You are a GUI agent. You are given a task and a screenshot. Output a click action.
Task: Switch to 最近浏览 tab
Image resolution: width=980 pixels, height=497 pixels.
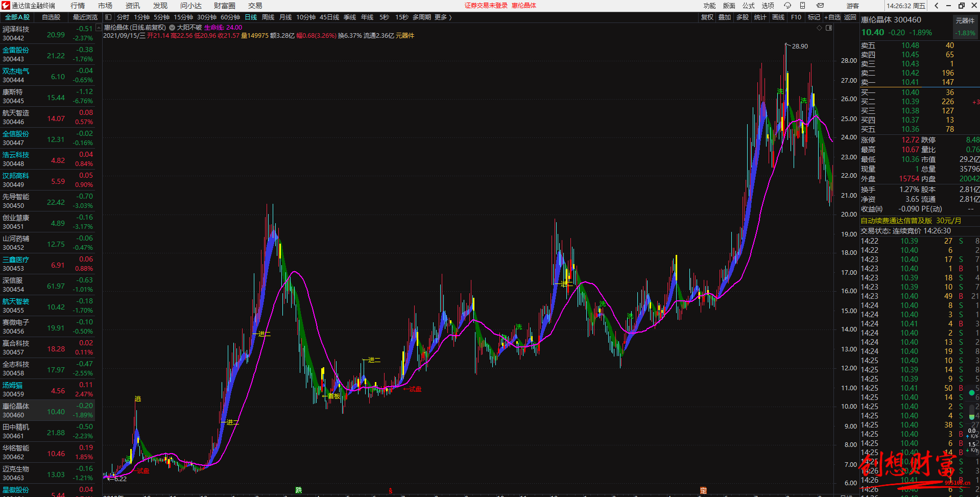tap(85, 17)
